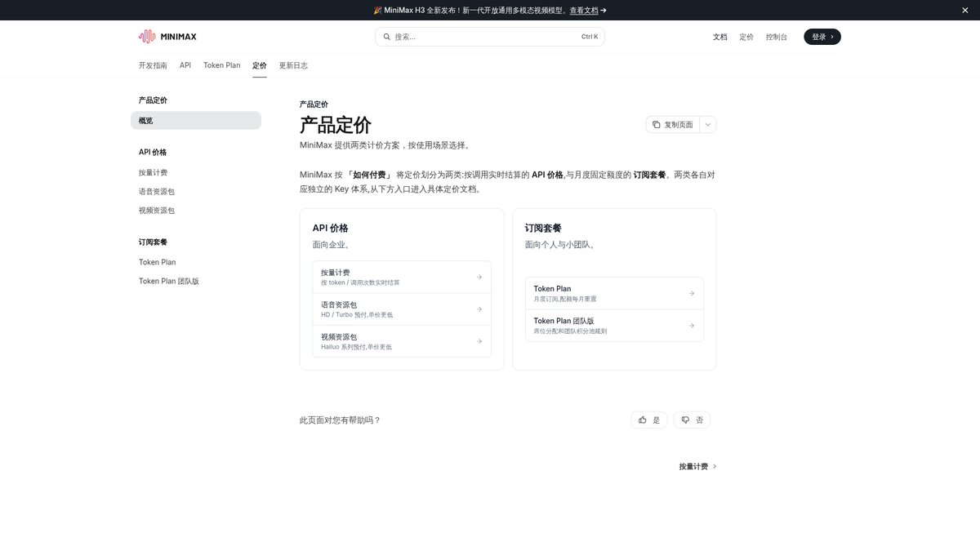Open the Token Plan card link

click(x=614, y=293)
